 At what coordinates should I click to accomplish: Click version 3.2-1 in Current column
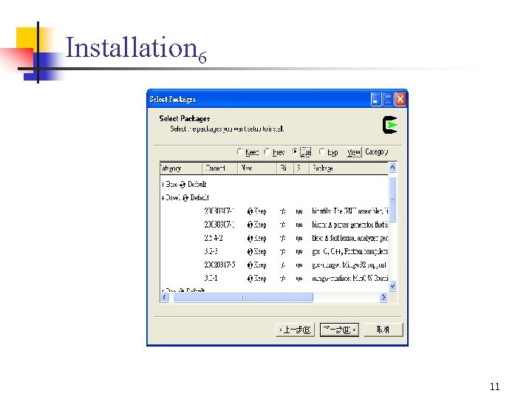211,279
